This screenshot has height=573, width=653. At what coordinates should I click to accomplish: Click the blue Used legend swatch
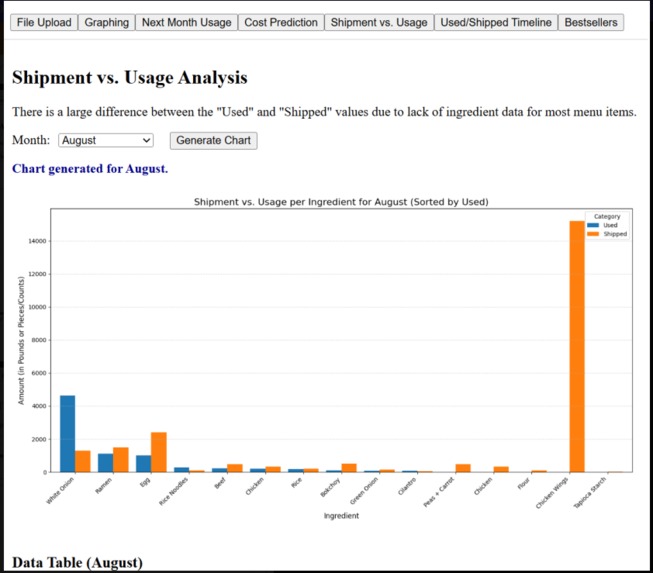(x=593, y=225)
